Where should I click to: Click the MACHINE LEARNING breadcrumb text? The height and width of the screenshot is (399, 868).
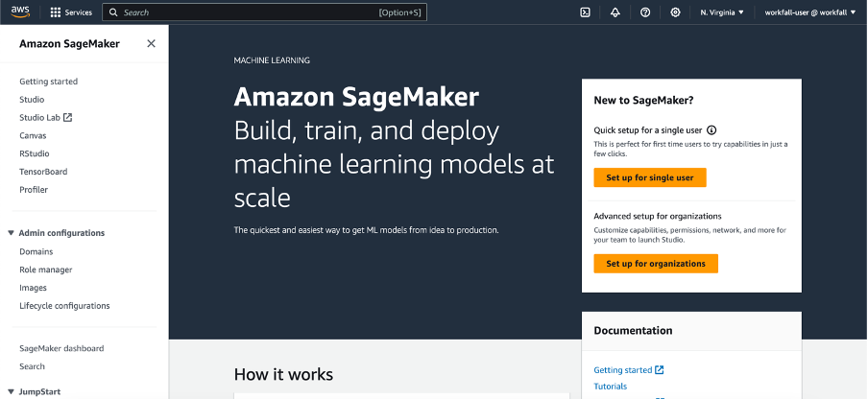(x=272, y=60)
